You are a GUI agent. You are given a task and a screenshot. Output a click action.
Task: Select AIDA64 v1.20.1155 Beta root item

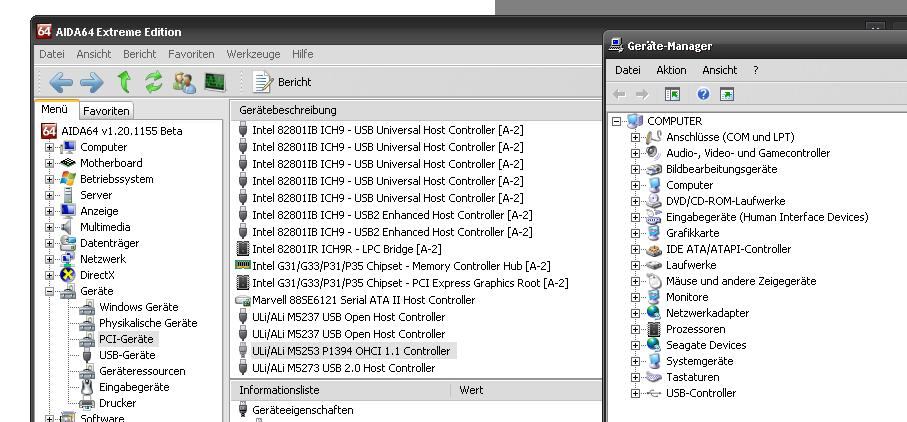pyautogui.click(x=121, y=131)
